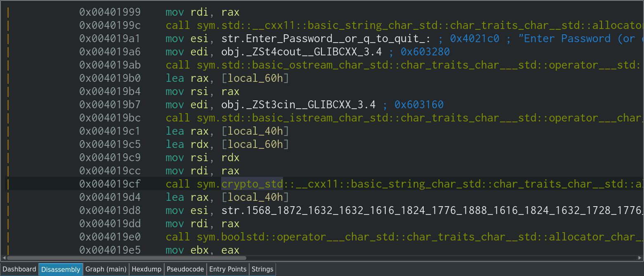Image resolution: width=644 pixels, height=276 pixels.
Task: Click the horizontal scrollbar thumb in disassembly
Action: 127,258
